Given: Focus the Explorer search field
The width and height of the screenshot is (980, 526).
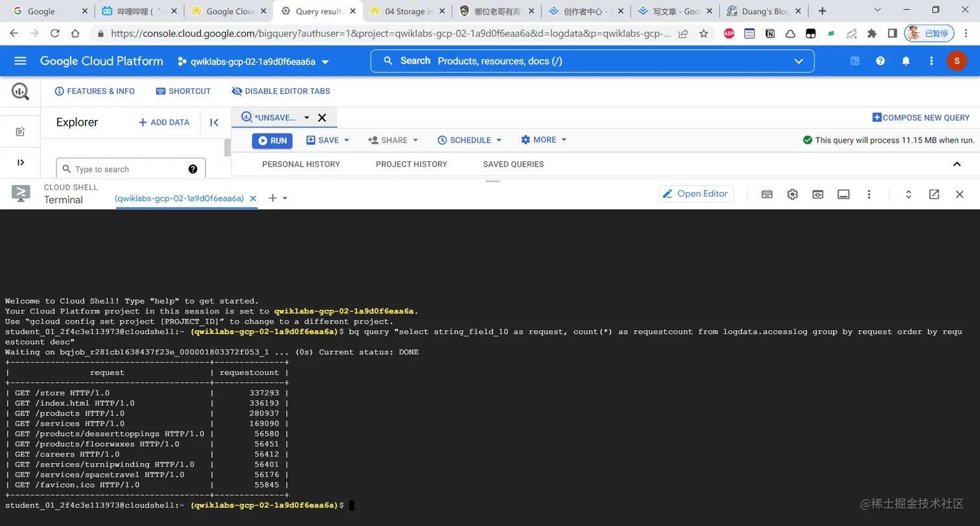Looking at the screenshot, I should (131, 169).
